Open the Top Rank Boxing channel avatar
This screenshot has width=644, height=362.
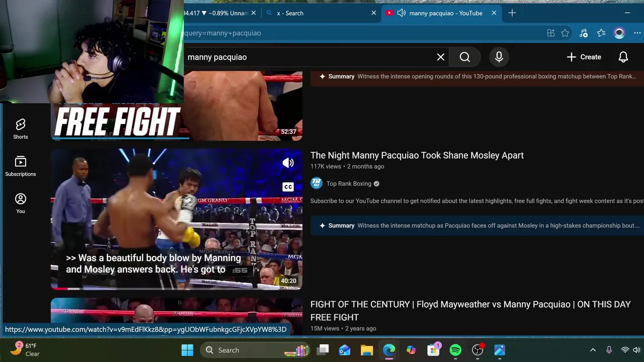(x=316, y=184)
